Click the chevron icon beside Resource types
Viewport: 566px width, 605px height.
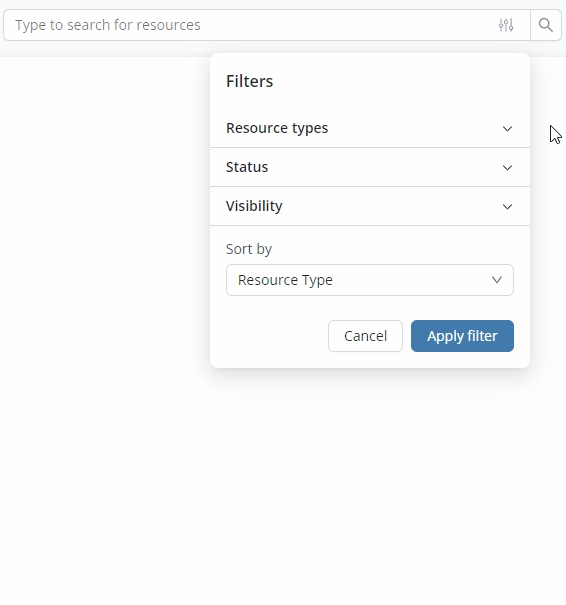click(x=507, y=128)
